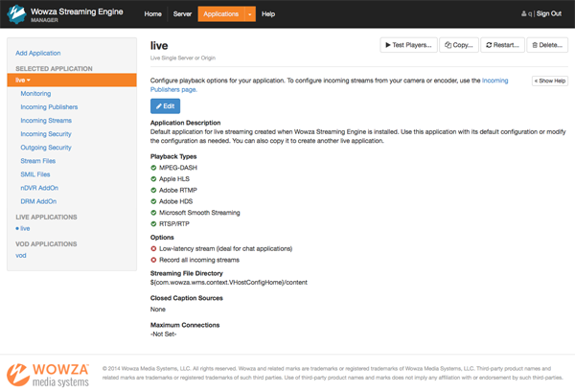Open the Applications dropdown arrow
Image resolution: width=575 pixels, height=392 pixels.
click(250, 14)
